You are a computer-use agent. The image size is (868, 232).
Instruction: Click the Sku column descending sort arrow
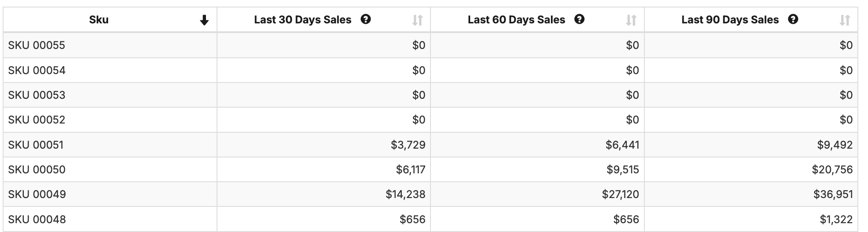point(204,20)
